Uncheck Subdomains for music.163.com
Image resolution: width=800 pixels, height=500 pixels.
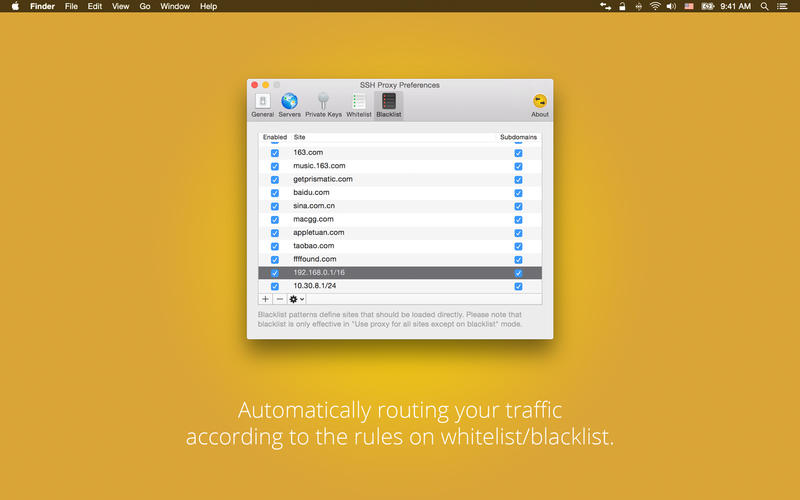click(x=518, y=166)
